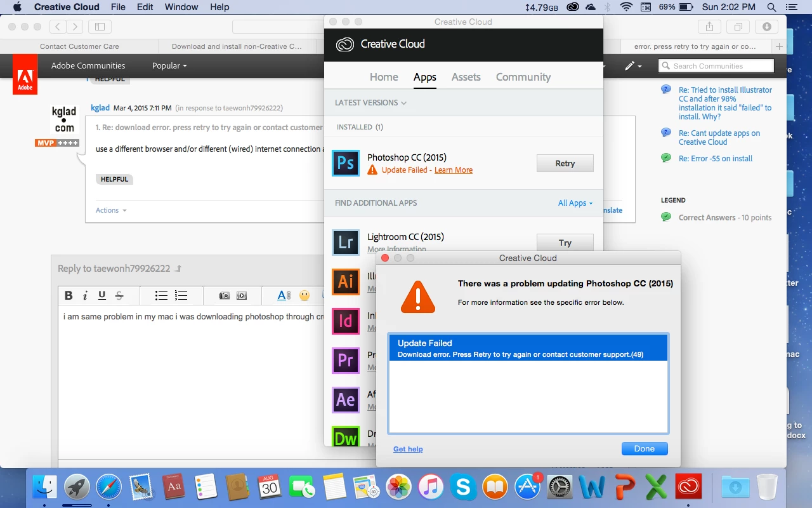Viewport: 812px width, 508px height.
Task: Click the insert image camera icon
Action: pyautogui.click(x=224, y=295)
